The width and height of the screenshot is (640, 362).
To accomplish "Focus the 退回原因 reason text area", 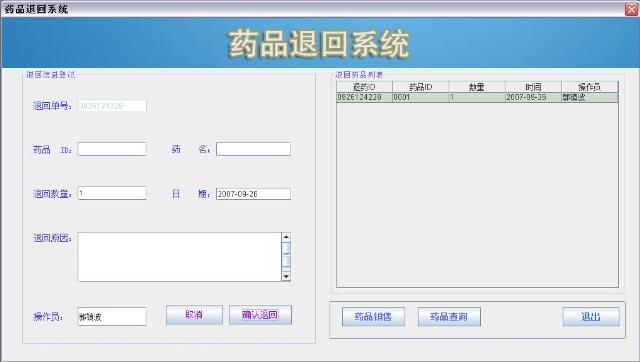I will coord(179,257).
